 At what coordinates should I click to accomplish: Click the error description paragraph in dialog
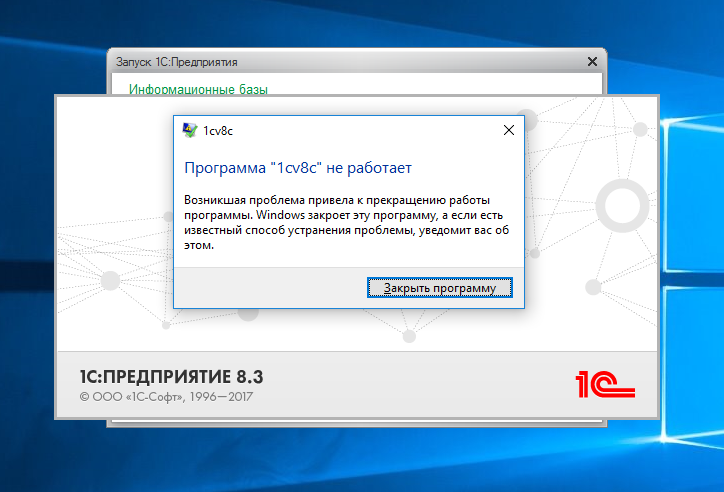click(346, 222)
